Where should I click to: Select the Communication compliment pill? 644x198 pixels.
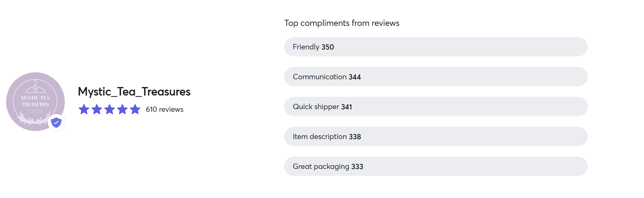pyautogui.click(x=436, y=77)
